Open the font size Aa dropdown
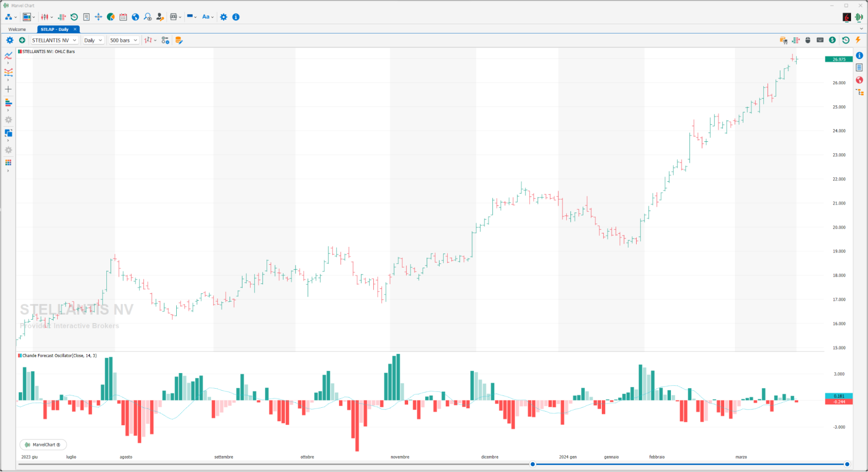The image size is (868, 472). (x=208, y=17)
